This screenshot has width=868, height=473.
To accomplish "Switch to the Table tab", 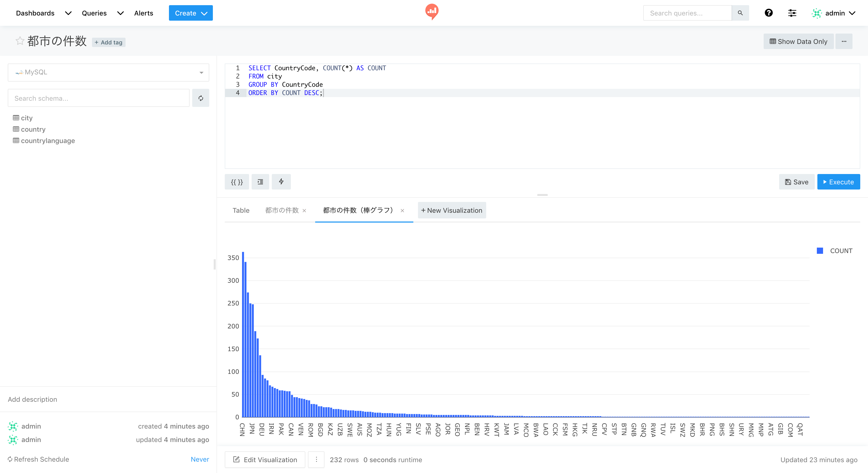I will [241, 210].
